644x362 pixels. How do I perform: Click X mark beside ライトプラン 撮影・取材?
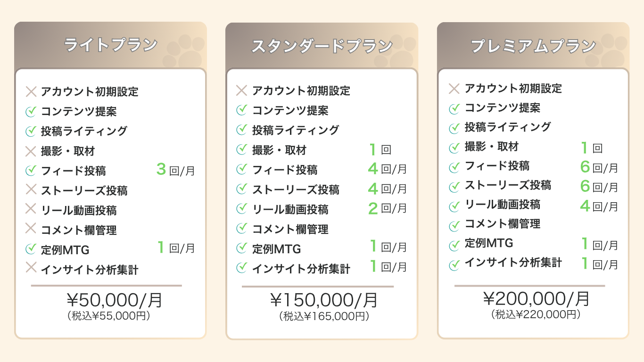31,151
